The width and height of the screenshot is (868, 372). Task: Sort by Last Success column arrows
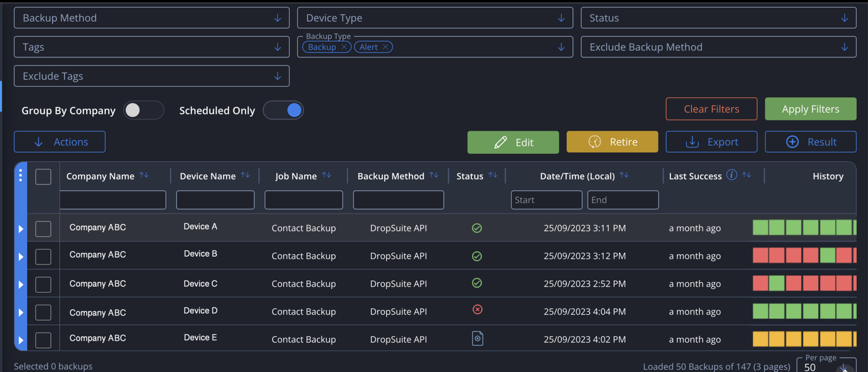pyautogui.click(x=746, y=175)
